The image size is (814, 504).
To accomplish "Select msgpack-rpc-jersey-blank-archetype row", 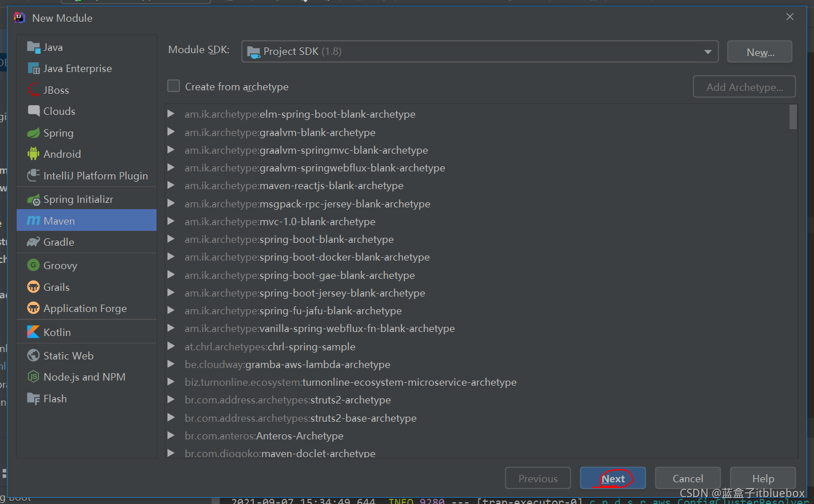I will 477,203.
